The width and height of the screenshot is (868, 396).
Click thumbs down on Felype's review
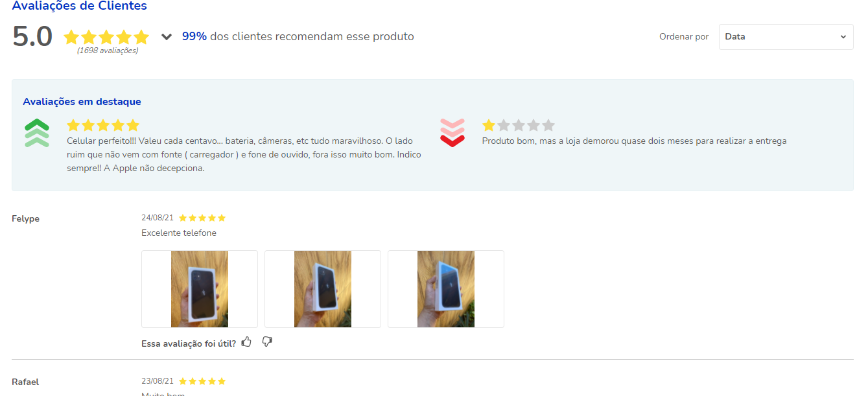coord(267,342)
